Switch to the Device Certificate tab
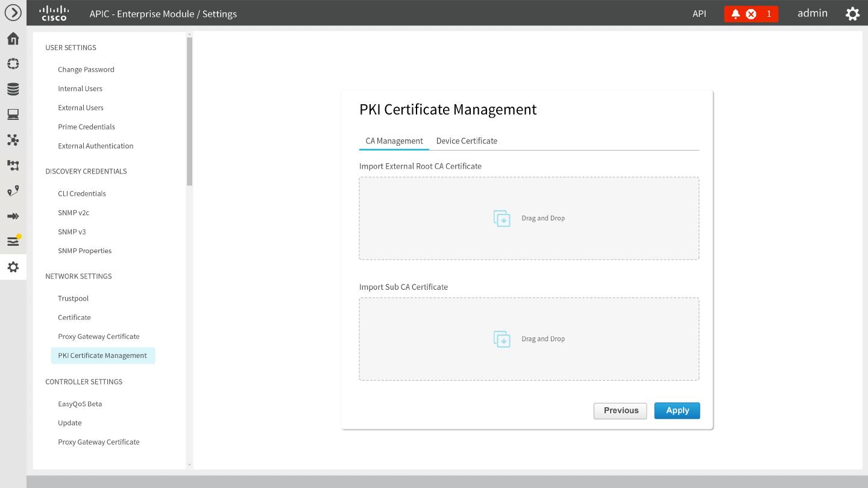868x488 pixels. tap(467, 141)
